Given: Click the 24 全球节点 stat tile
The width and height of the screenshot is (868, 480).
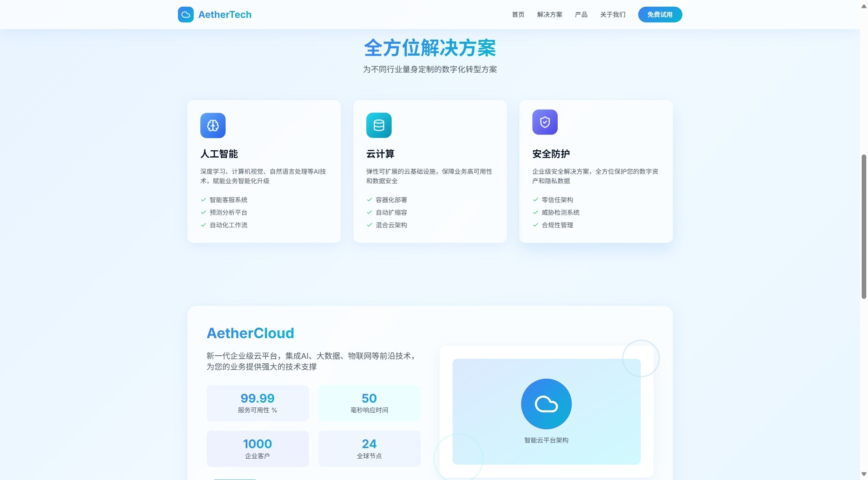Looking at the screenshot, I should pyautogui.click(x=369, y=449).
